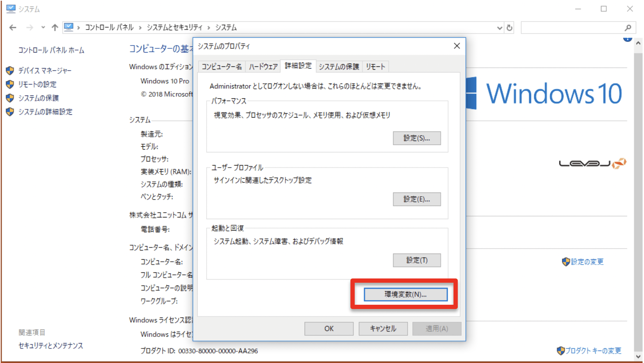The image size is (644, 363).
Task: Open デバイス マネージャー from the sidebar
Action: pos(45,71)
